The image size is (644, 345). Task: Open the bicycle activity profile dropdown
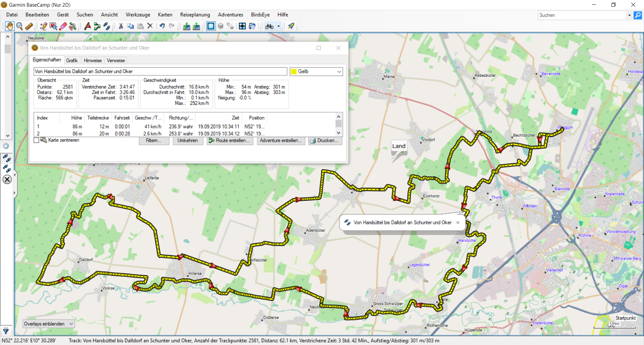tap(278, 26)
